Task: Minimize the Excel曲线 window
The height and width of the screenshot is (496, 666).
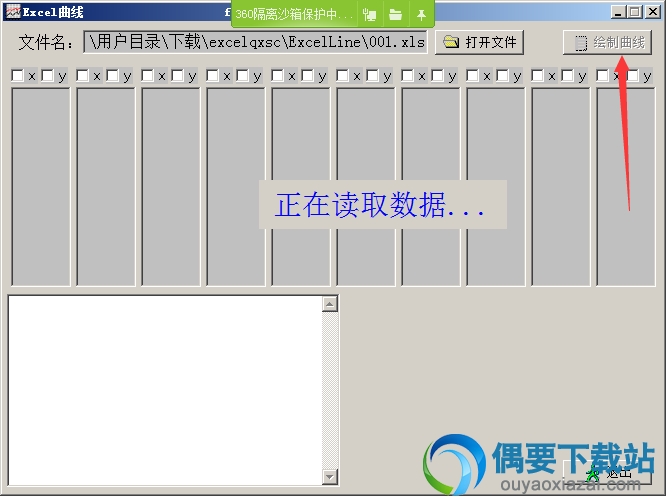Action: point(618,11)
